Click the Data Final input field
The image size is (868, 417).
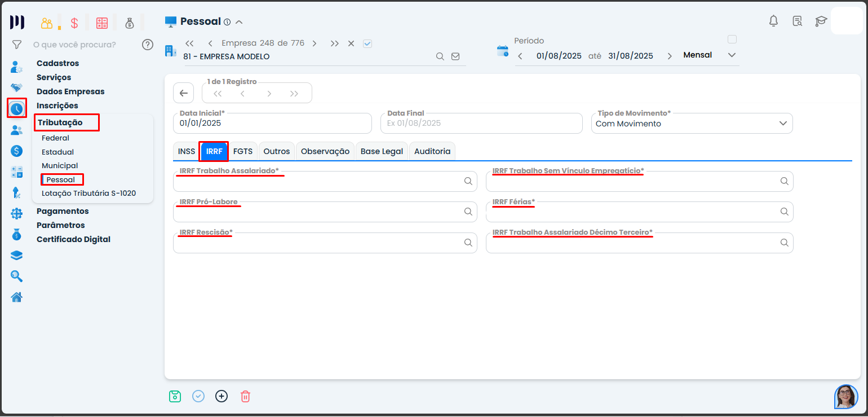[x=481, y=123]
